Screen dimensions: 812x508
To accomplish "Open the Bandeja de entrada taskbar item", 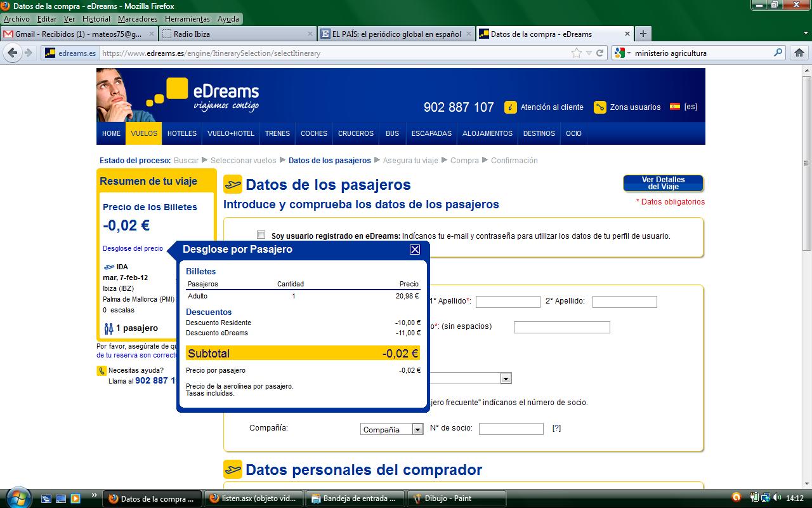I will coord(355,498).
